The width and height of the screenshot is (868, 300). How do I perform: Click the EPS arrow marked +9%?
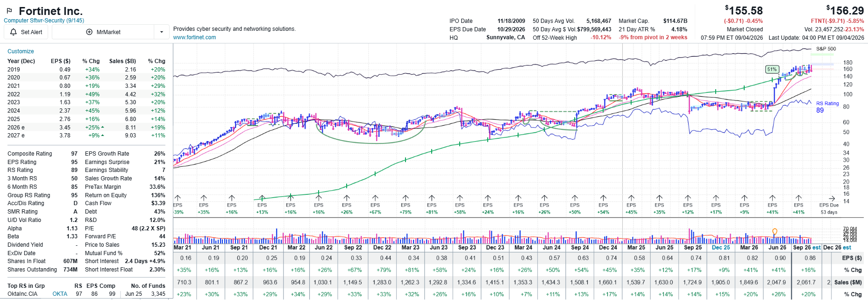[x=744, y=198]
